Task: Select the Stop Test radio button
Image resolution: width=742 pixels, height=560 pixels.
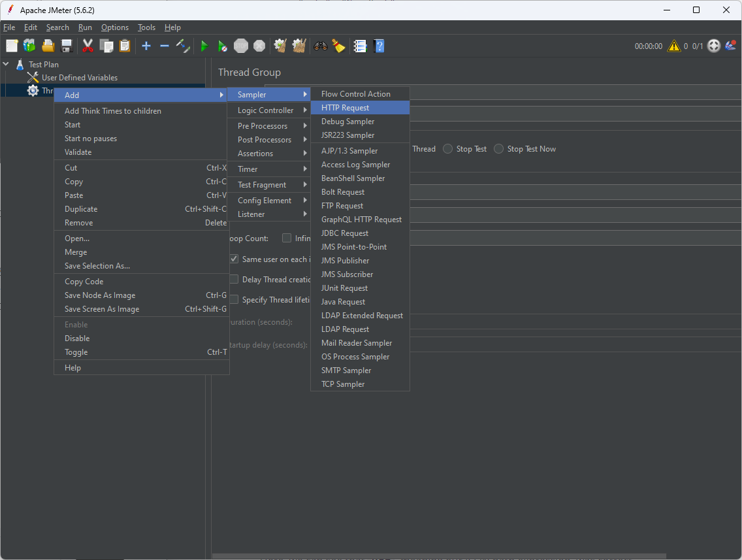Action: pos(447,148)
